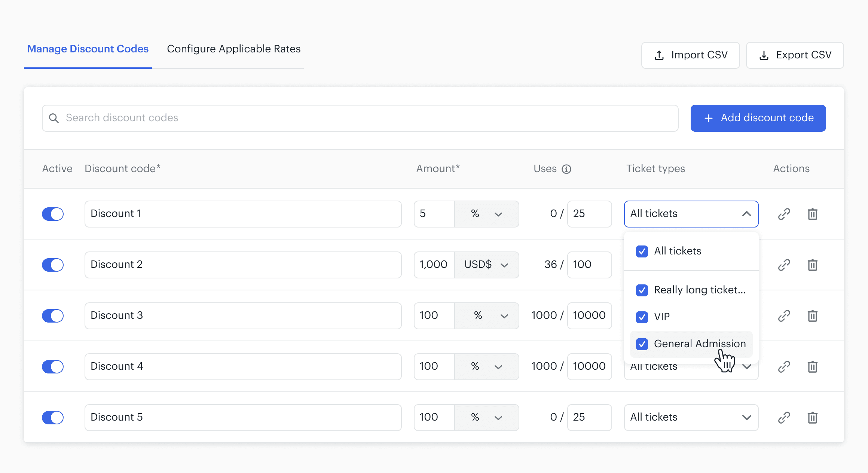868x473 pixels.
Task: Click Add discount code button
Action: (x=758, y=118)
